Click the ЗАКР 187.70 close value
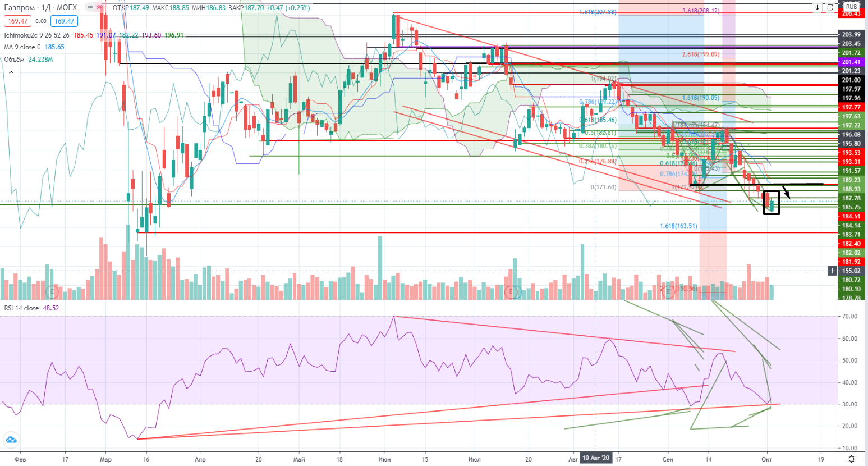The height and width of the screenshot is (466, 868). [246, 8]
